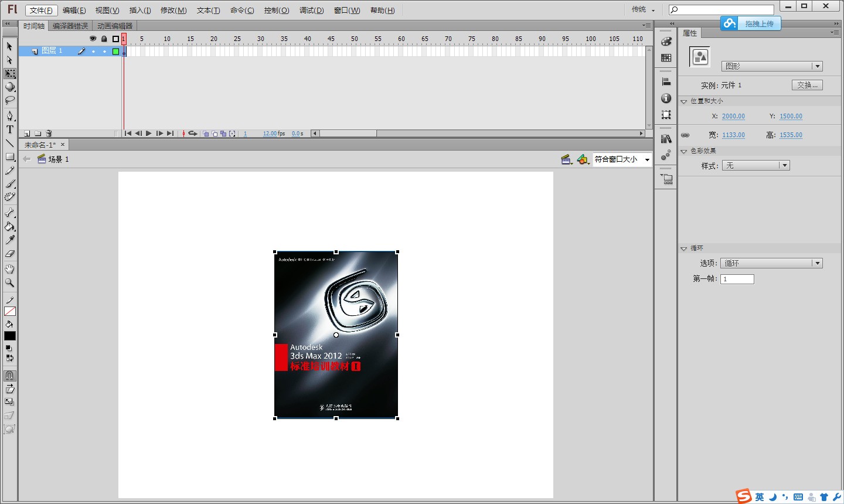Select the Eyedropper tool

10,240
